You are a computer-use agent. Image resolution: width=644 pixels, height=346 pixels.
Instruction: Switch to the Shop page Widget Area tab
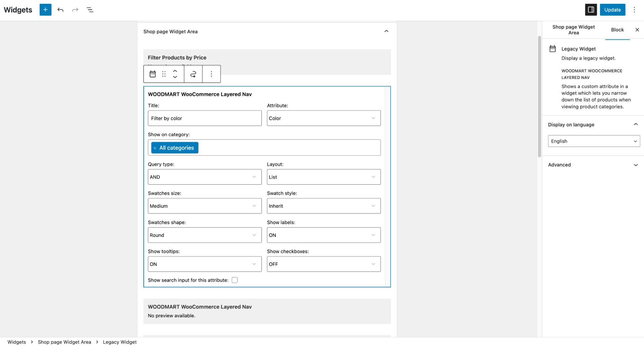tap(573, 30)
